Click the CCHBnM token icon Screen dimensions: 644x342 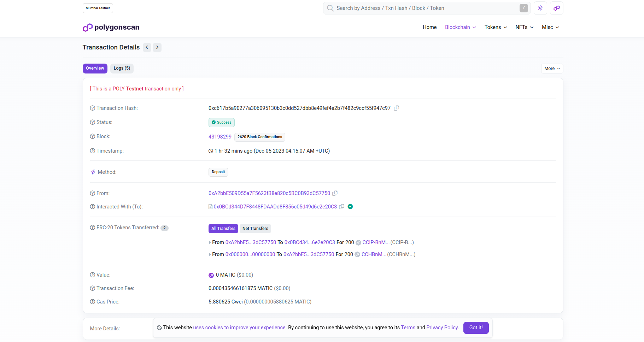tap(357, 254)
